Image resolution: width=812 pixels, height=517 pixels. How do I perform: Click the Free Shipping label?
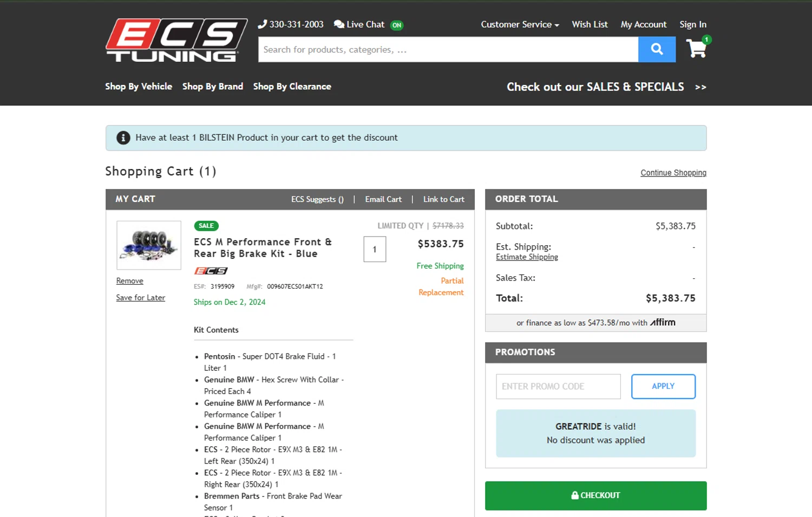(440, 266)
